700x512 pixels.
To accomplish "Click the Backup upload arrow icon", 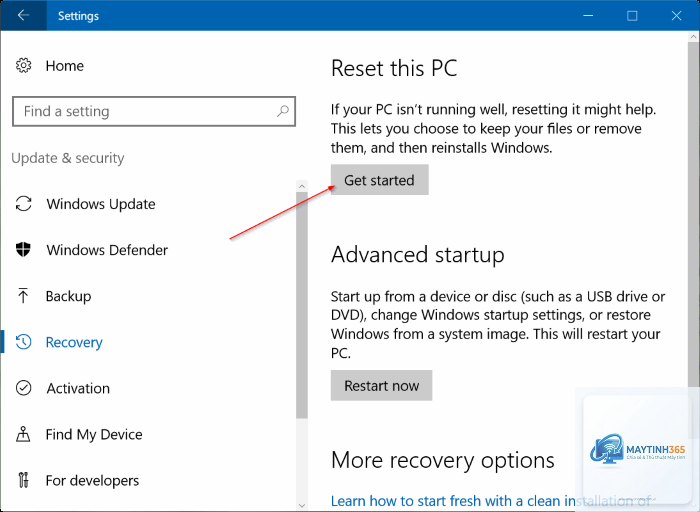I will pos(23,296).
